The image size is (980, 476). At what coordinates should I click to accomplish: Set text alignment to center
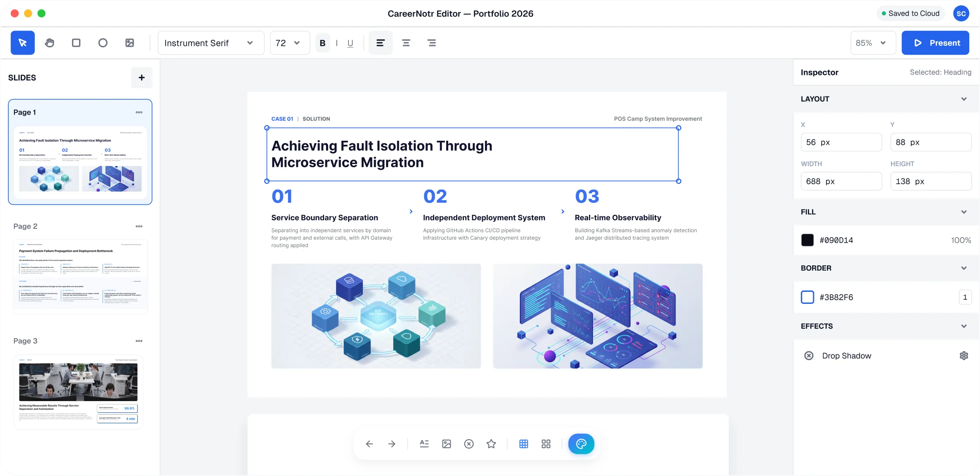[406, 43]
